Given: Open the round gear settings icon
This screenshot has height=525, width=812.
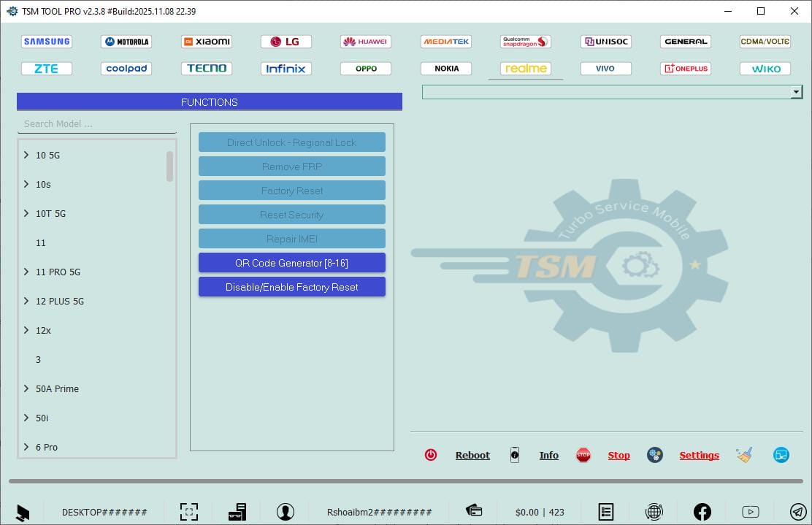Looking at the screenshot, I should [x=655, y=455].
